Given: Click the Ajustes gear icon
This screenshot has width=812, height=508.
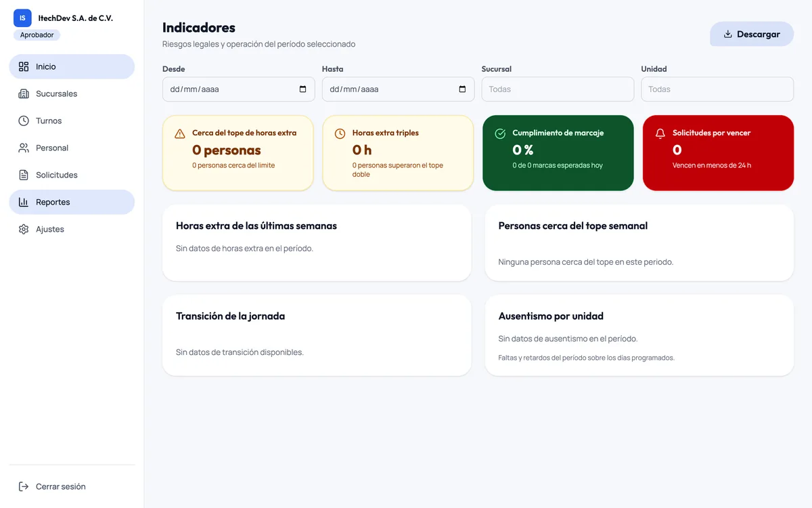Looking at the screenshot, I should 24,229.
